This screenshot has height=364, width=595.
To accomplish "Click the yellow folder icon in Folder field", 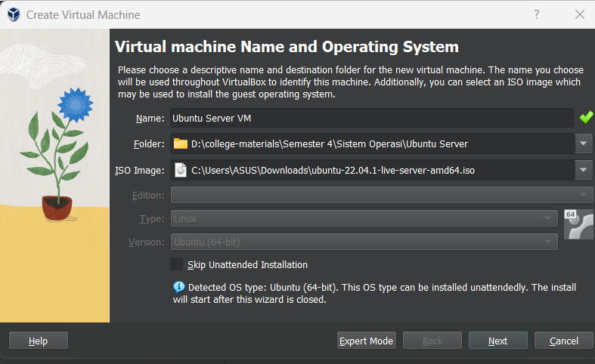I will tap(180, 143).
